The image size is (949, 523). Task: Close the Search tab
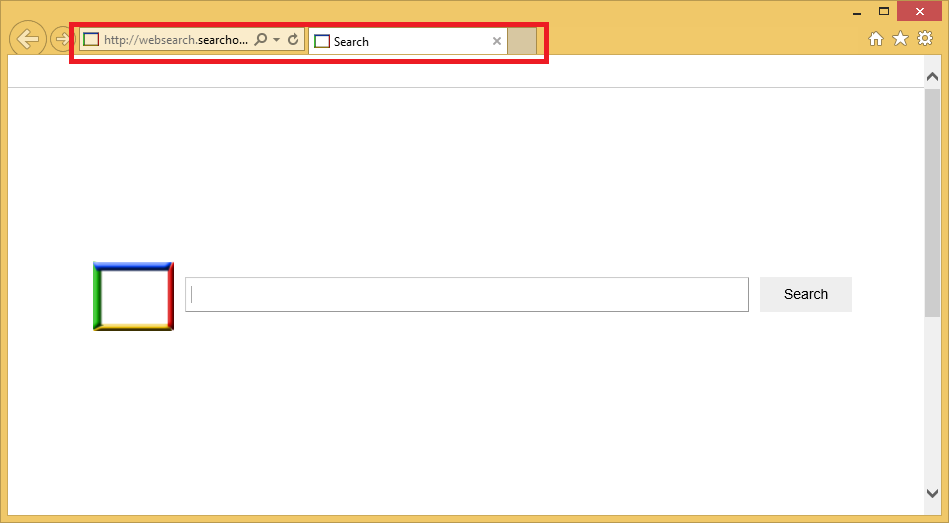(x=497, y=41)
